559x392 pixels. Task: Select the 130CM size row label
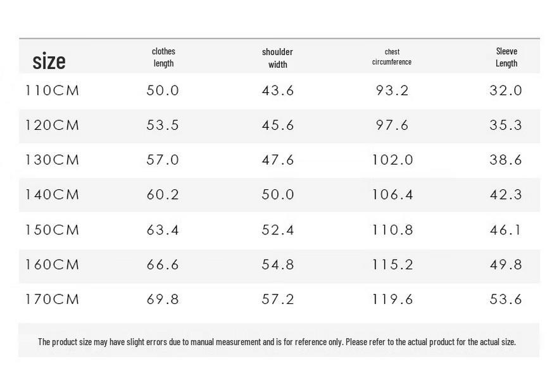coord(52,160)
